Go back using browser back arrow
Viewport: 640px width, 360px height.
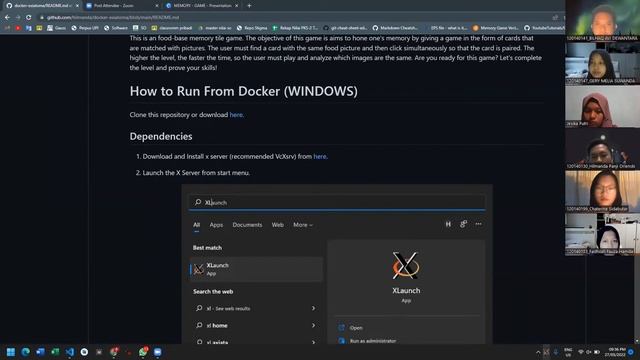[7, 18]
